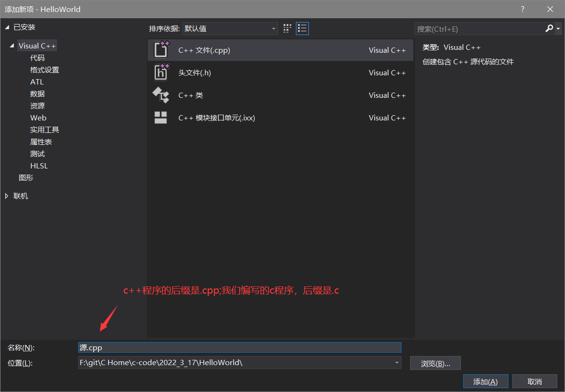Open the location path dropdown
This screenshot has height=392, width=565.
point(397,362)
